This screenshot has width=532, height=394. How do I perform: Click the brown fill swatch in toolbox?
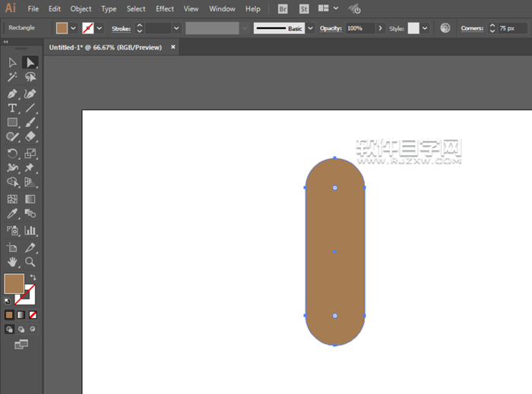coord(14,284)
